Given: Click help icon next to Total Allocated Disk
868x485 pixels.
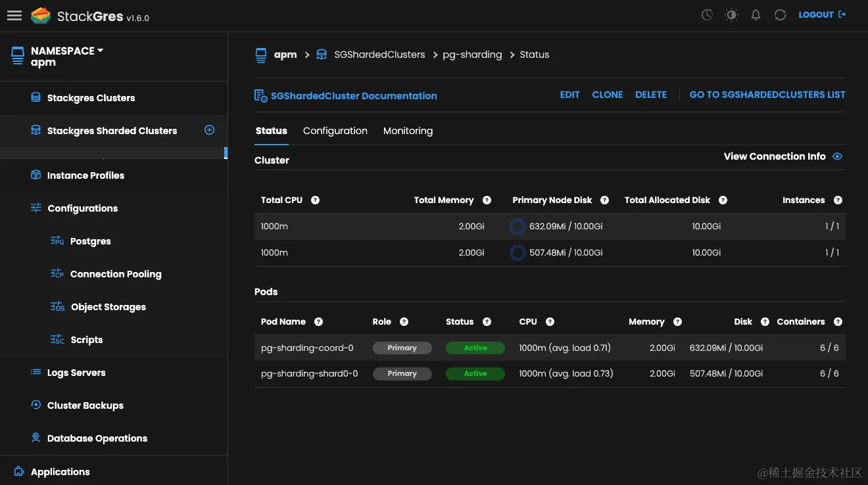Looking at the screenshot, I should (723, 200).
